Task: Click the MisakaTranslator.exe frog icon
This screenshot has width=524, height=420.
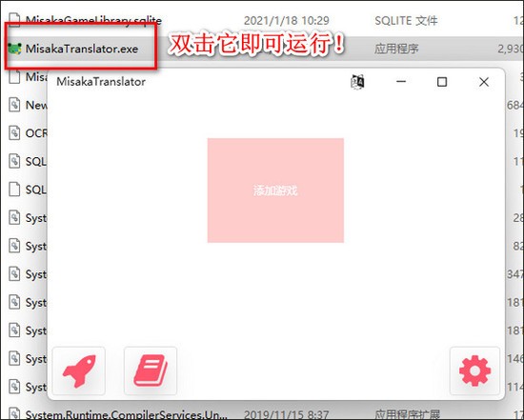Action: tap(14, 49)
